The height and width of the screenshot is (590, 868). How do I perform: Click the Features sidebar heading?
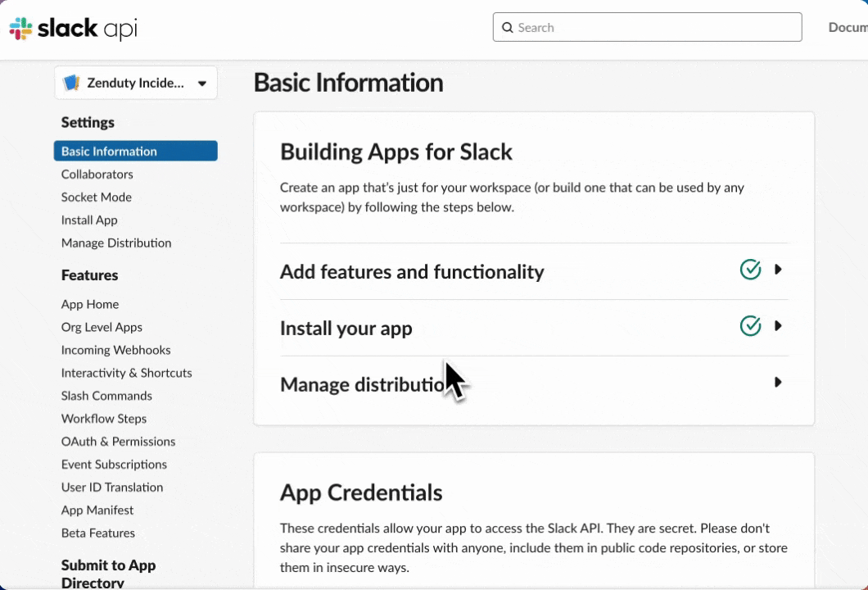click(x=90, y=275)
